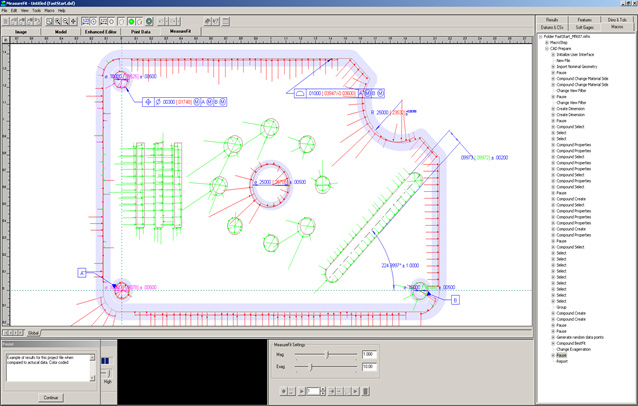Open the Soft Gages tab
Screen dimensions: 638x406
(585, 27)
